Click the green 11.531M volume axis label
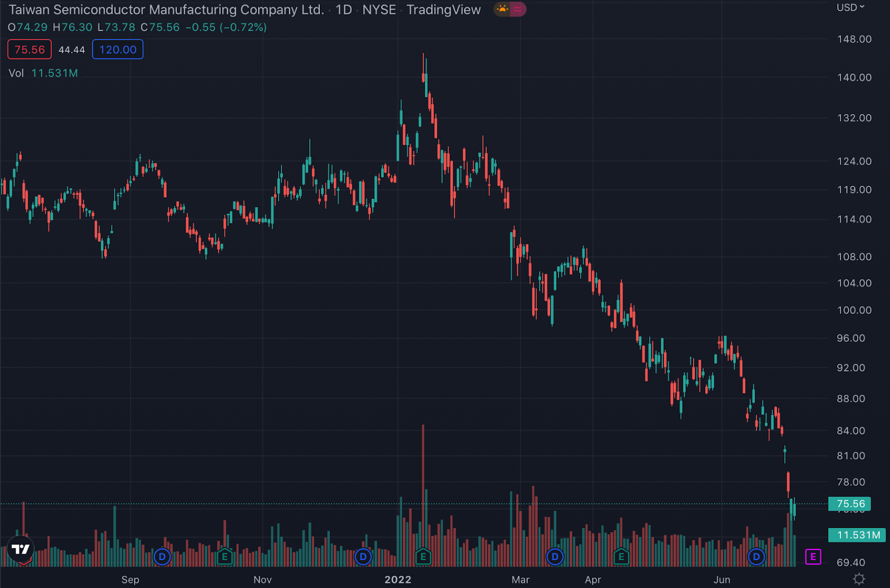This screenshot has height=588, width=890. [x=857, y=535]
